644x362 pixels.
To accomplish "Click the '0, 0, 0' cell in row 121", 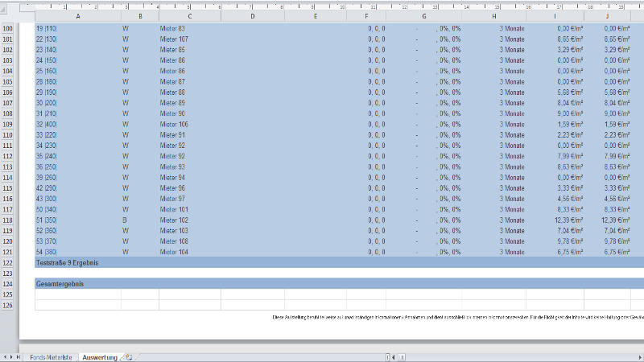I will pyautogui.click(x=377, y=252).
